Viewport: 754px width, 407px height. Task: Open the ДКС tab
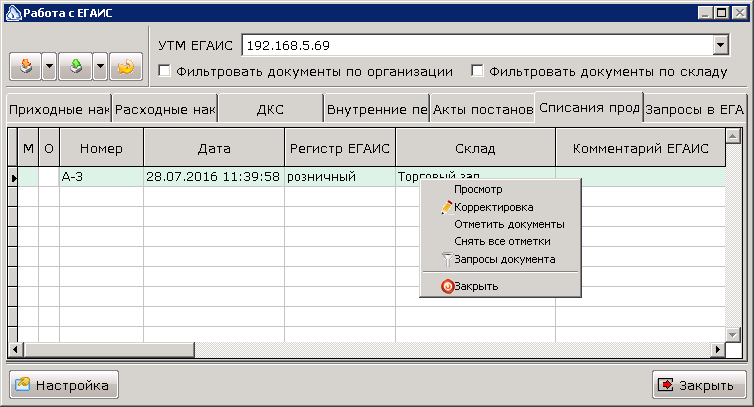pyautogui.click(x=270, y=110)
